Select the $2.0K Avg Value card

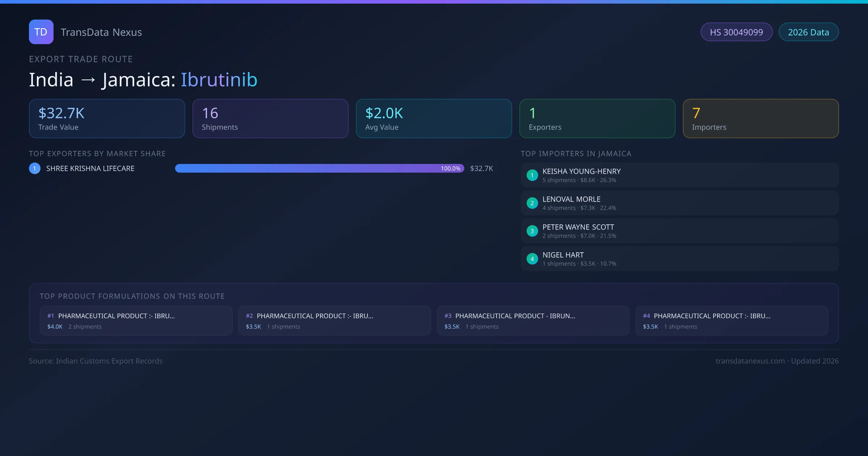click(434, 119)
